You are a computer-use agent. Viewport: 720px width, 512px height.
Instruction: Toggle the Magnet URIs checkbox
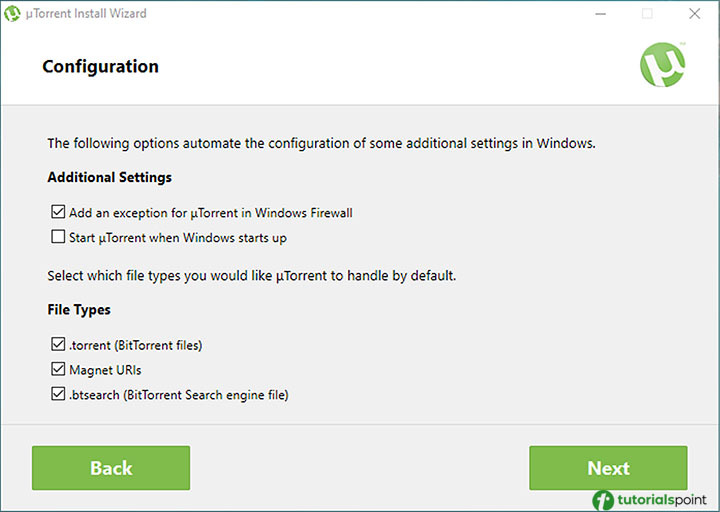57,370
